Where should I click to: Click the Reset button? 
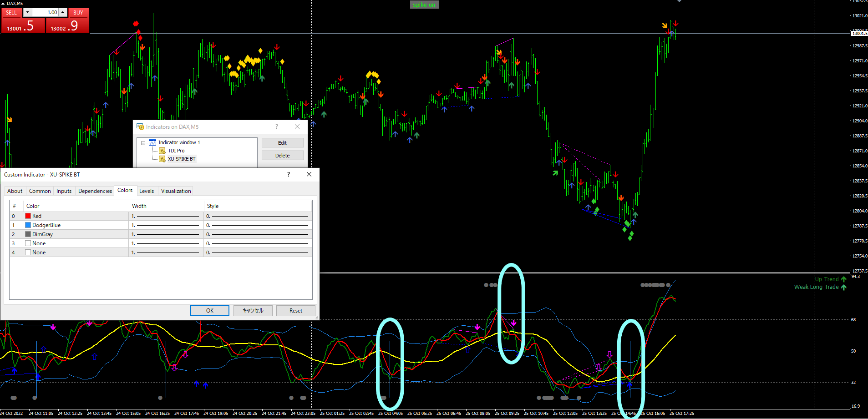click(x=295, y=311)
